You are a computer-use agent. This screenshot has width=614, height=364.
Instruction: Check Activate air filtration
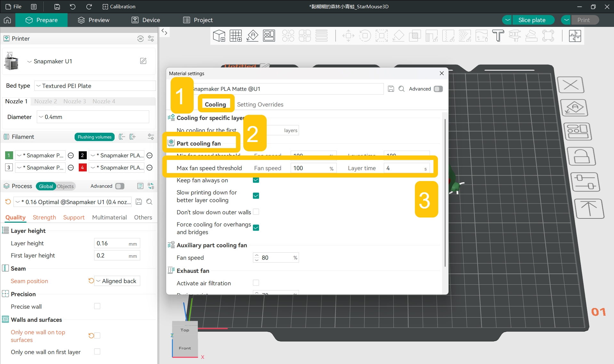pyautogui.click(x=256, y=283)
